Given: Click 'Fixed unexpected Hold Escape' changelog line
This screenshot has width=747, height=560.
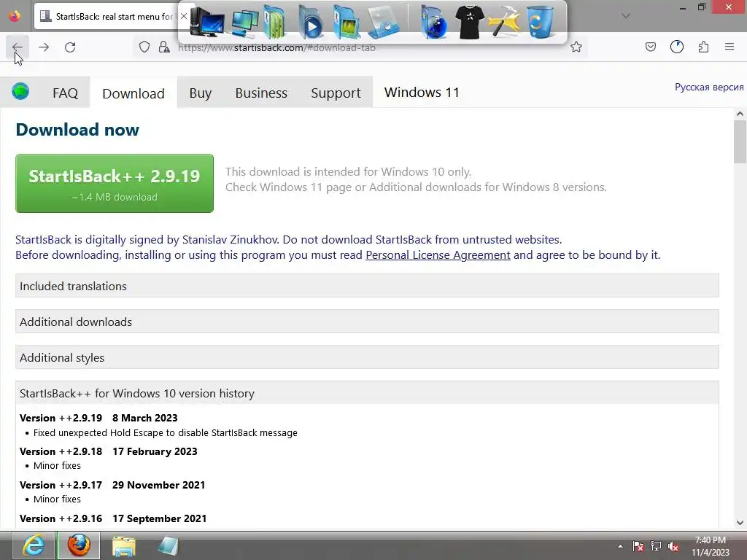Looking at the screenshot, I should 166,433.
